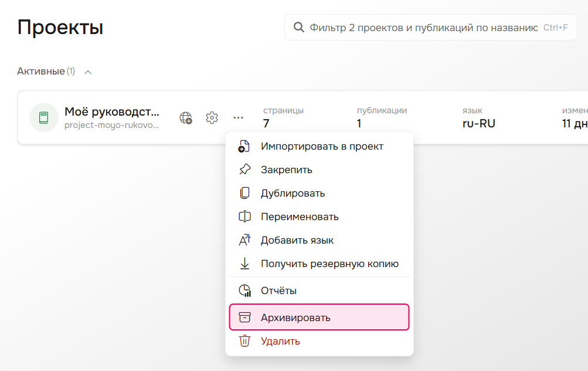Click the trash icon next to Удалить
The image size is (588, 371).
coord(244,340)
